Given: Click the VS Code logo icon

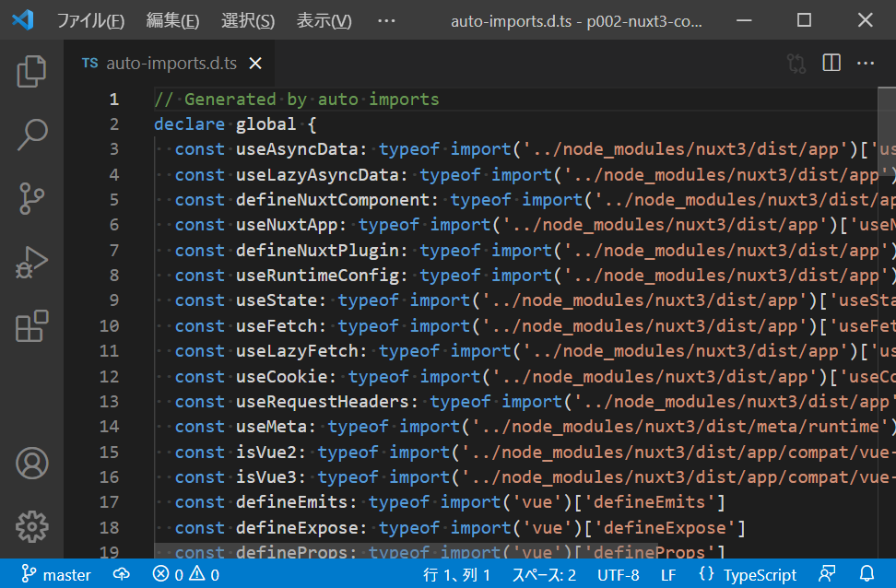Looking at the screenshot, I should click(x=23, y=20).
